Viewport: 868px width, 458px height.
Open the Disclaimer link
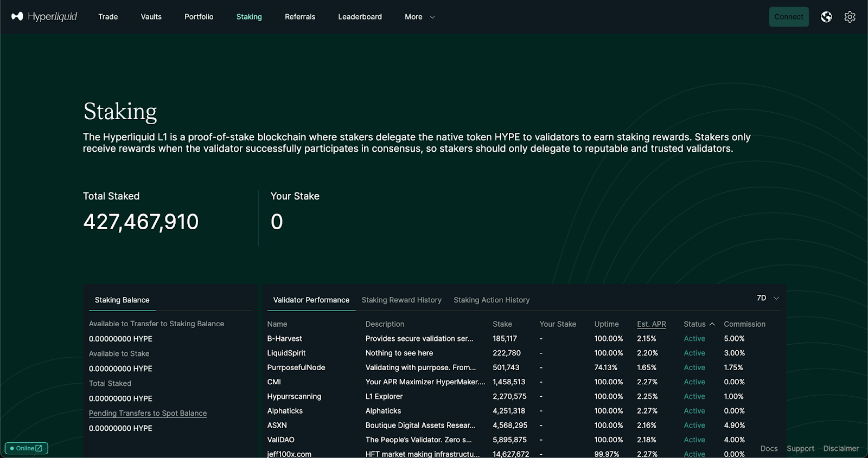(x=841, y=448)
